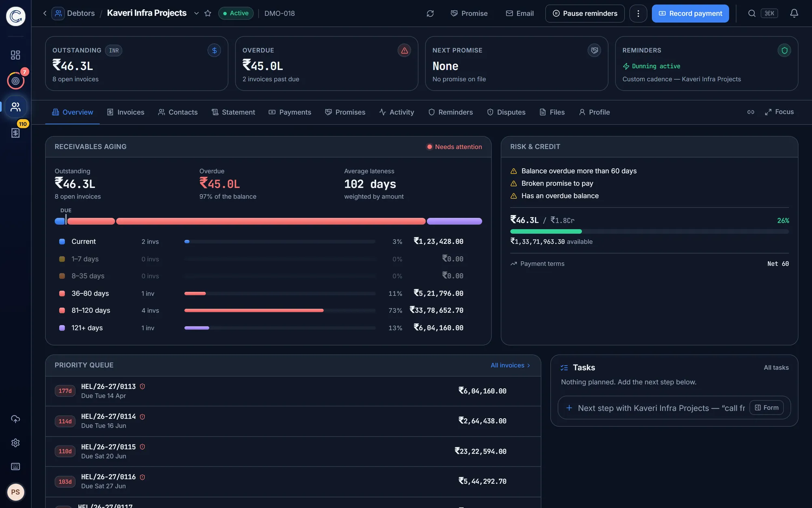Open settings gear in sidebar
This screenshot has width=812, height=508.
[x=15, y=443]
